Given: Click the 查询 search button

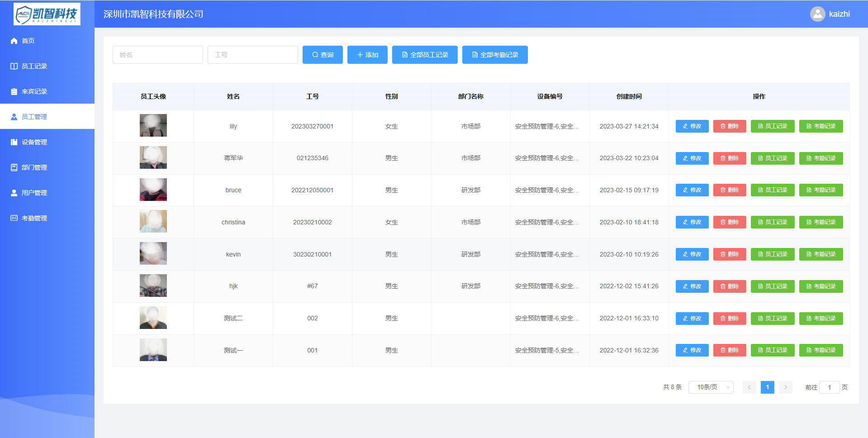Looking at the screenshot, I should pos(323,55).
